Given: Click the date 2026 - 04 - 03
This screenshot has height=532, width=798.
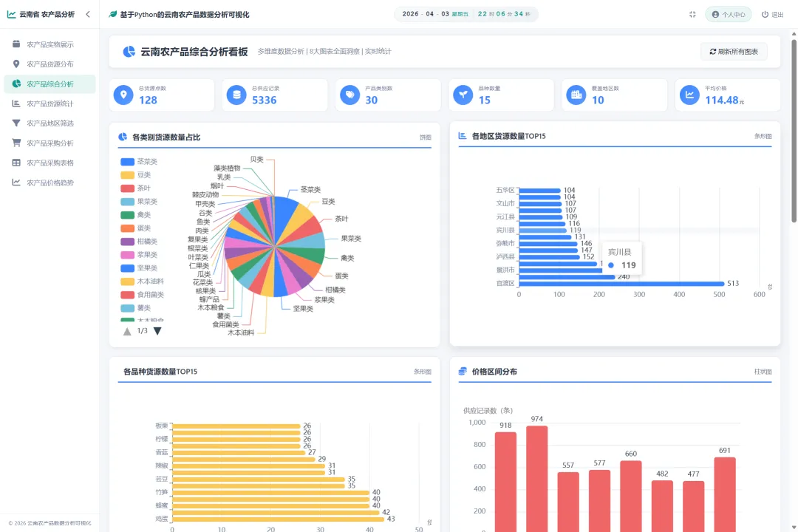Looking at the screenshot, I should 426,14.
